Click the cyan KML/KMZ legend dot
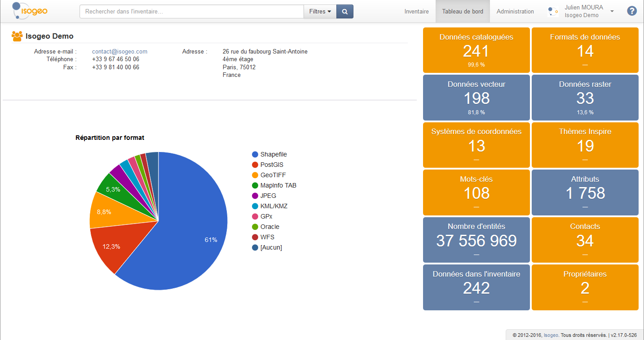This screenshot has width=644, height=340. point(255,206)
